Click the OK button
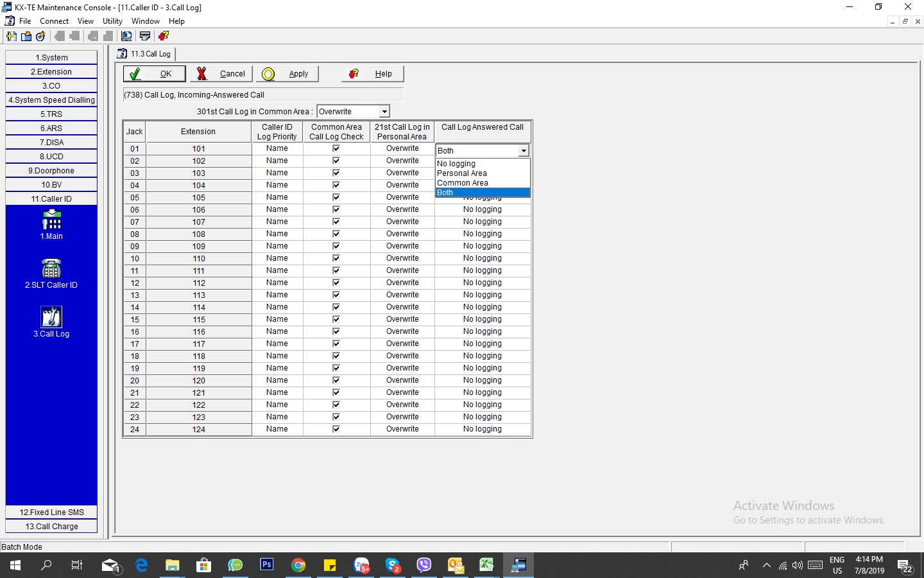 155,74
